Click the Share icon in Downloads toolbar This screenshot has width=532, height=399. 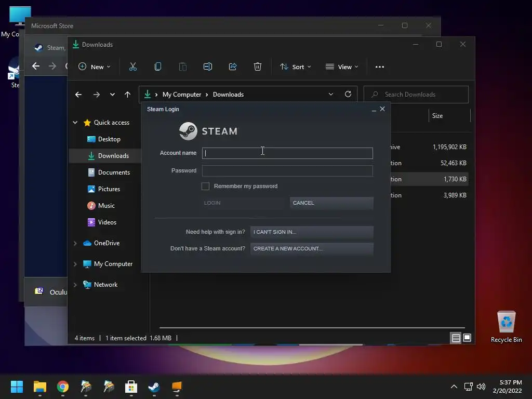tap(233, 67)
